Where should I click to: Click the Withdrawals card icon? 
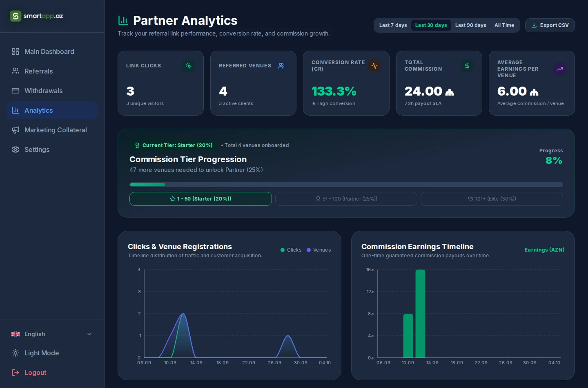16,91
